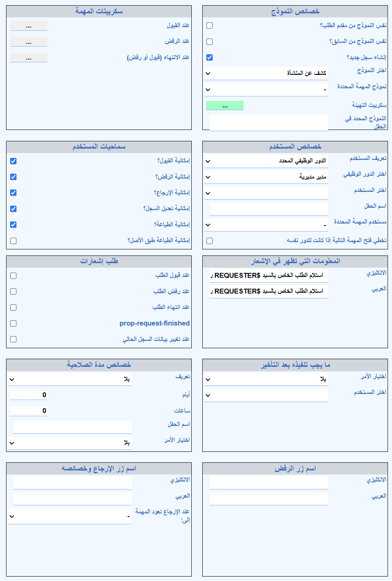Click العربي field under اسم زر الإرجاع وخصائصه
The width and height of the screenshot is (392, 581).
[72, 499]
